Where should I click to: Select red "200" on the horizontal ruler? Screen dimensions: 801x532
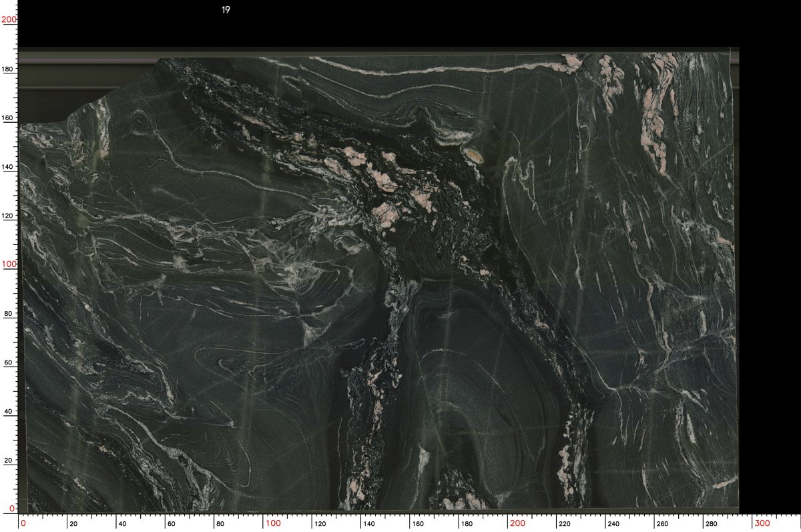(x=517, y=523)
